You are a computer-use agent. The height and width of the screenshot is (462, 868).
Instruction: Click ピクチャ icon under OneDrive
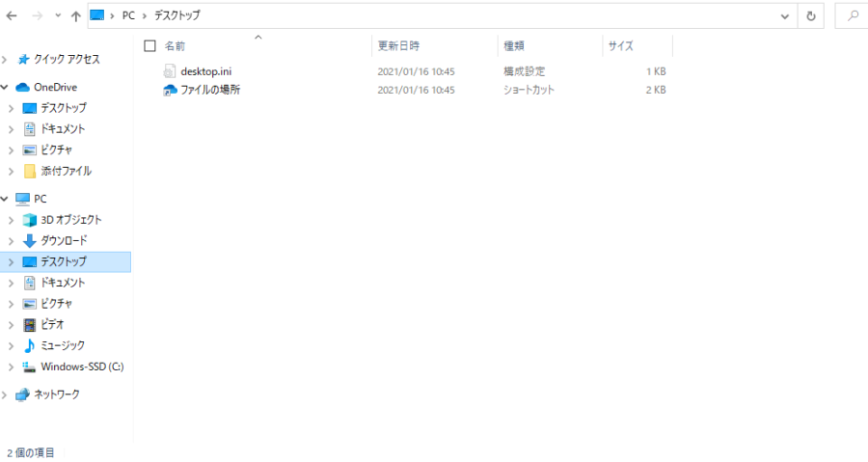[29, 149]
